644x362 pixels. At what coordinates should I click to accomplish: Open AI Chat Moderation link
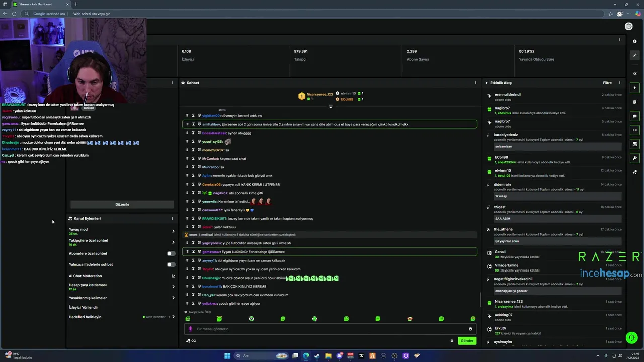86,276
